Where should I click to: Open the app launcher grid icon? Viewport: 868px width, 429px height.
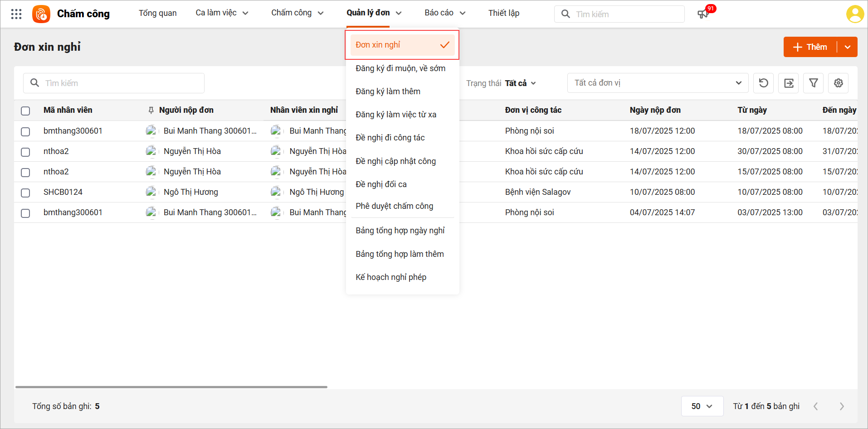pyautogui.click(x=16, y=14)
